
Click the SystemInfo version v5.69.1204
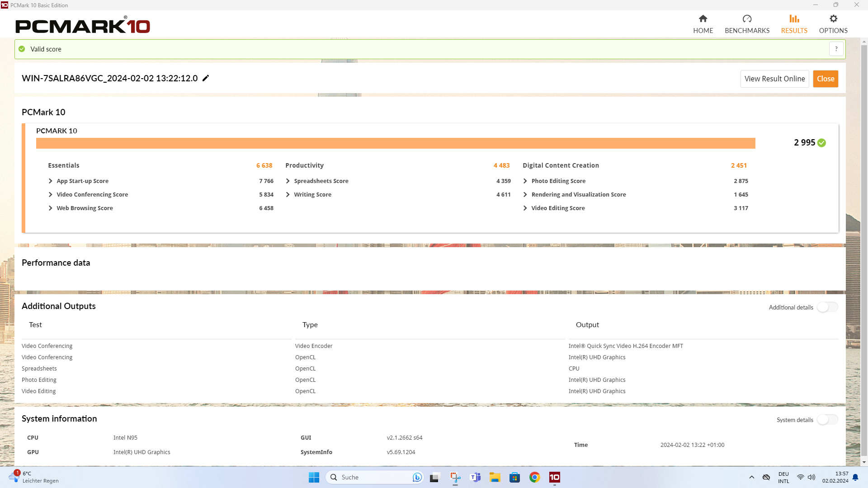401,452
